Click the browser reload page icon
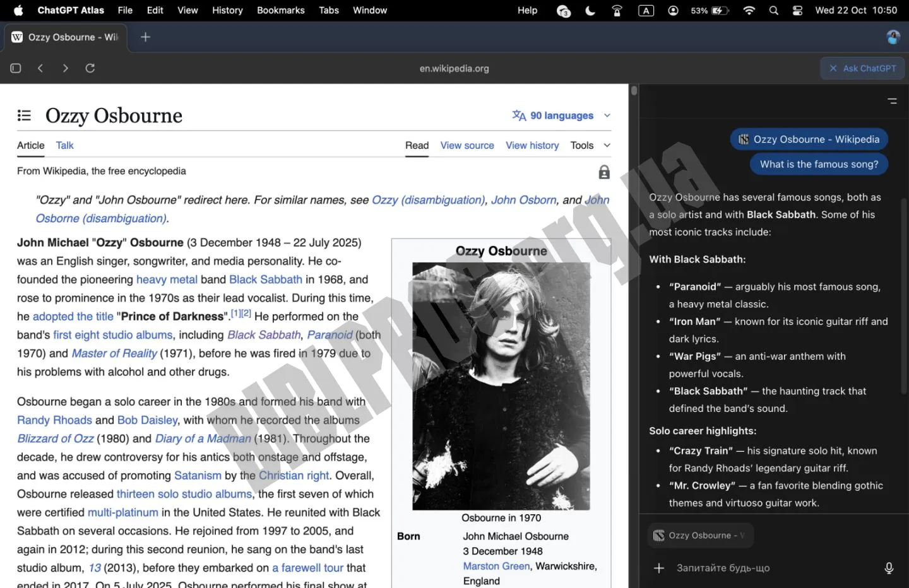 coord(90,68)
